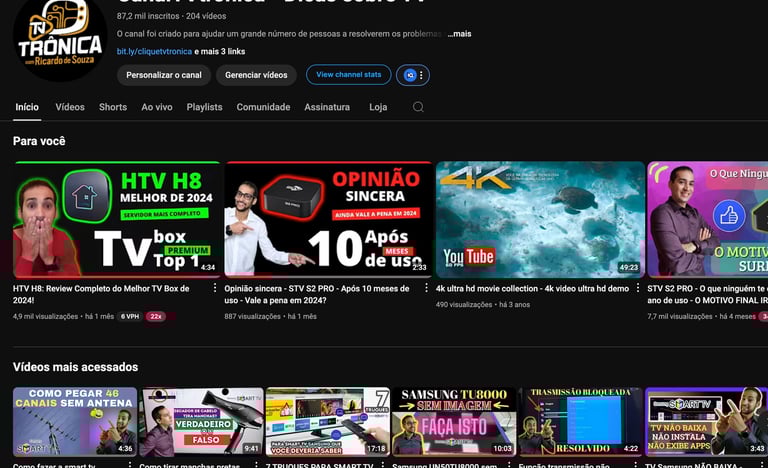Click title '4k ultra hd movie collection'

(x=532, y=289)
